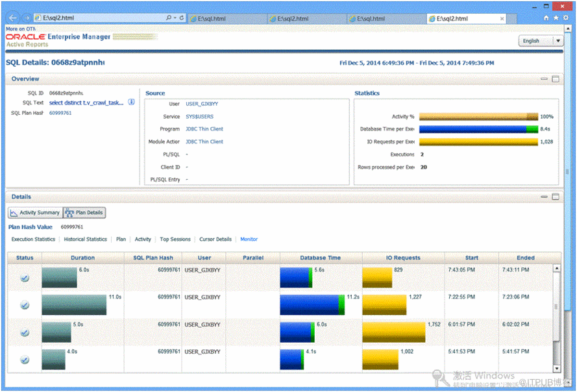Open the Activity tab
Viewport: 577px width, 392px height.
[x=143, y=239]
